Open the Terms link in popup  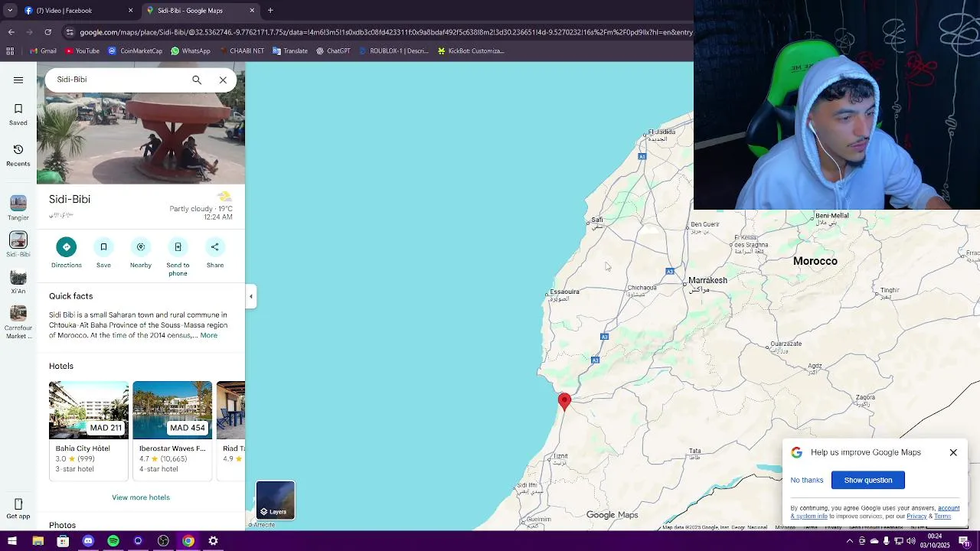942,517
